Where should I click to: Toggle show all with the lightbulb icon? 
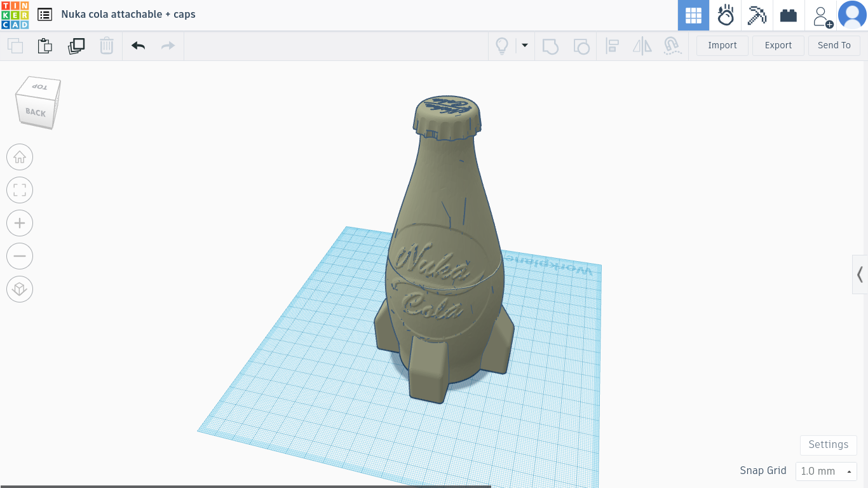tap(502, 46)
